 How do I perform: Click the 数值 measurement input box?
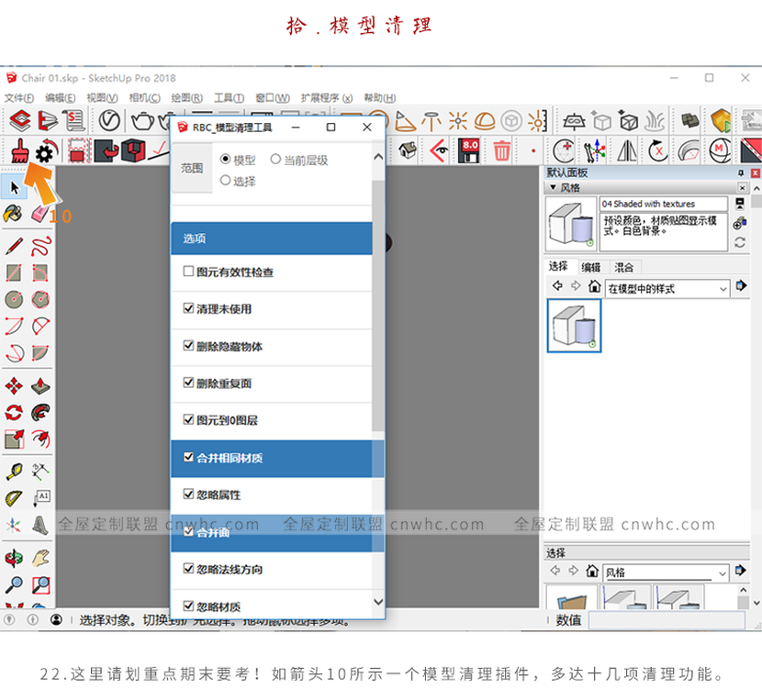point(667,620)
